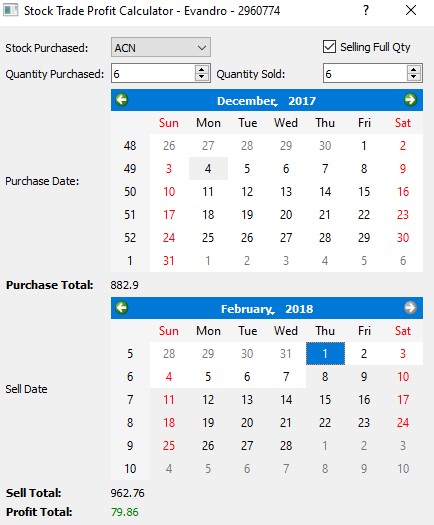Decrease Quantity Sold with down arrow
This screenshot has width=434, height=525.
pyautogui.click(x=414, y=77)
